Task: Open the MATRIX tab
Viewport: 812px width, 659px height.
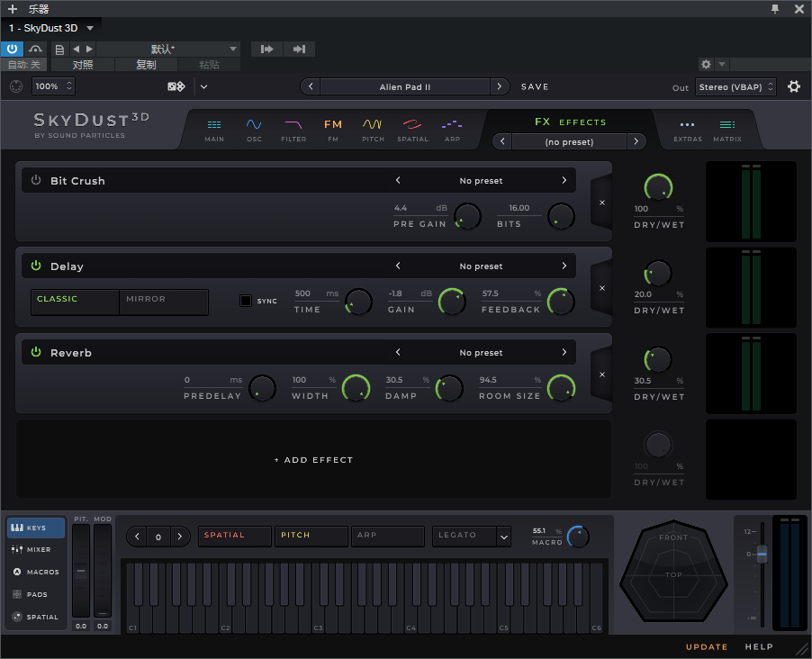Action: click(x=727, y=130)
